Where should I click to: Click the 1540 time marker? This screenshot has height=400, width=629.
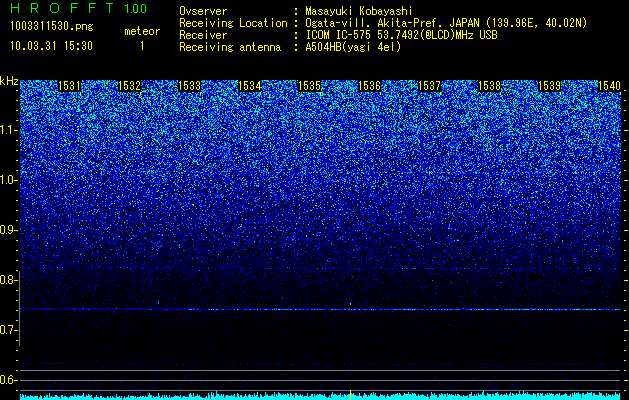pyautogui.click(x=609, y=86)
